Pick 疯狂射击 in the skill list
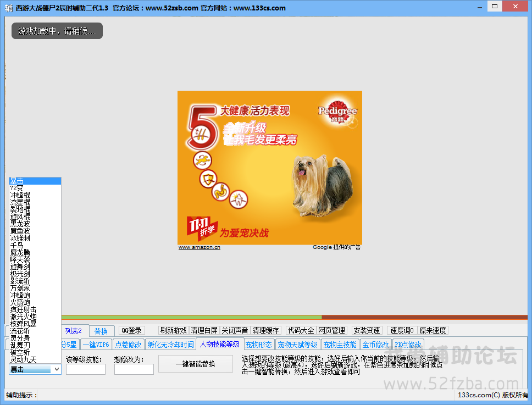The height and width of the screenshot is (405, 532). coord(35,309)
